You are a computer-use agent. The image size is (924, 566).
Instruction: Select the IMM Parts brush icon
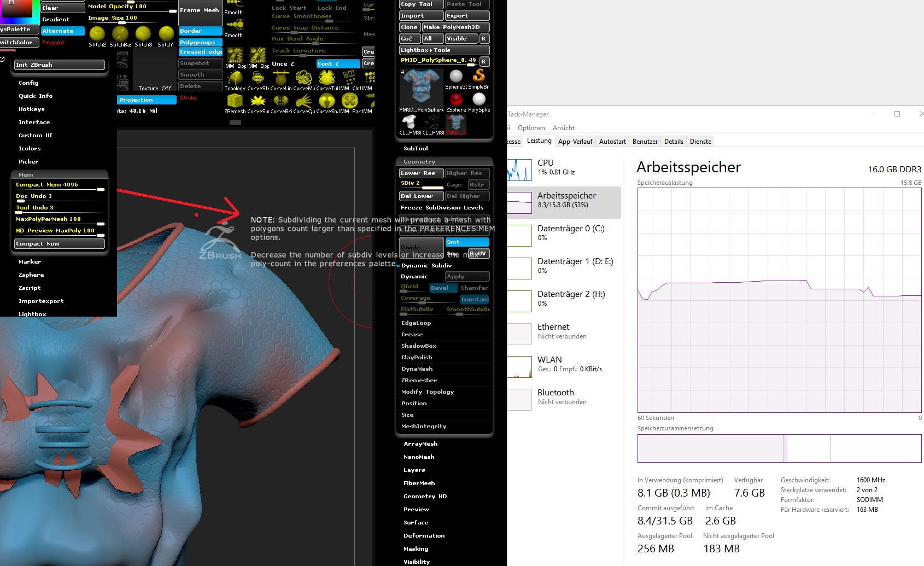coord(350,101)
